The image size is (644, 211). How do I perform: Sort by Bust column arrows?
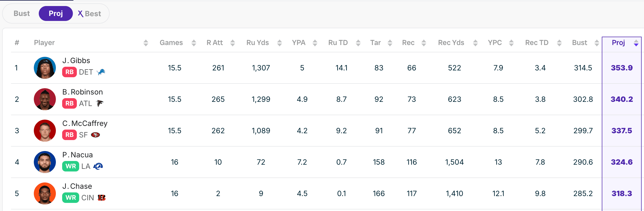click(597, 43)
